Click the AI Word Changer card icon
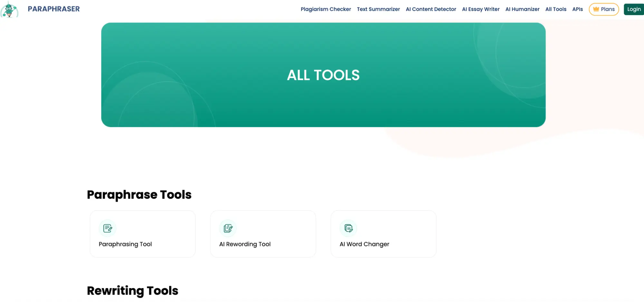The width and height of the screenshot is (644, 302). click(x=349, y=228)
